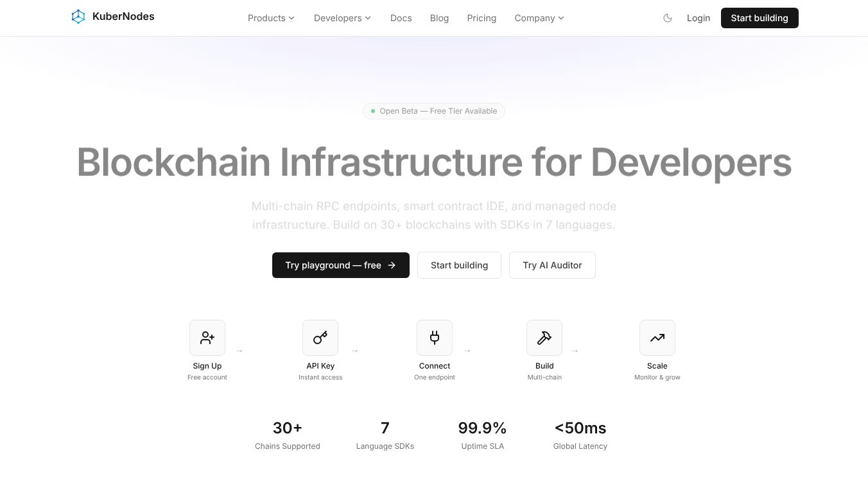
Task: Click the 'Blockchain Infrastructure for Developers' headline
Action: point(434,162)
